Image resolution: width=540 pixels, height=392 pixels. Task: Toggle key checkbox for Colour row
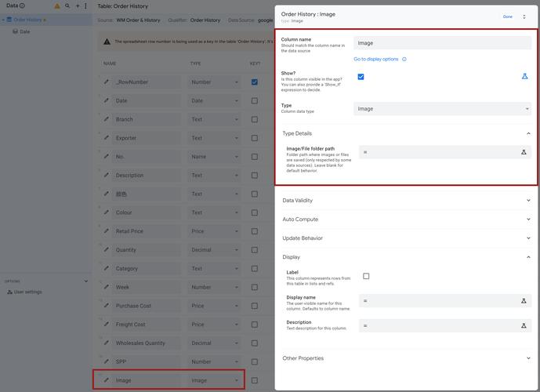click(x=255, y=212)
